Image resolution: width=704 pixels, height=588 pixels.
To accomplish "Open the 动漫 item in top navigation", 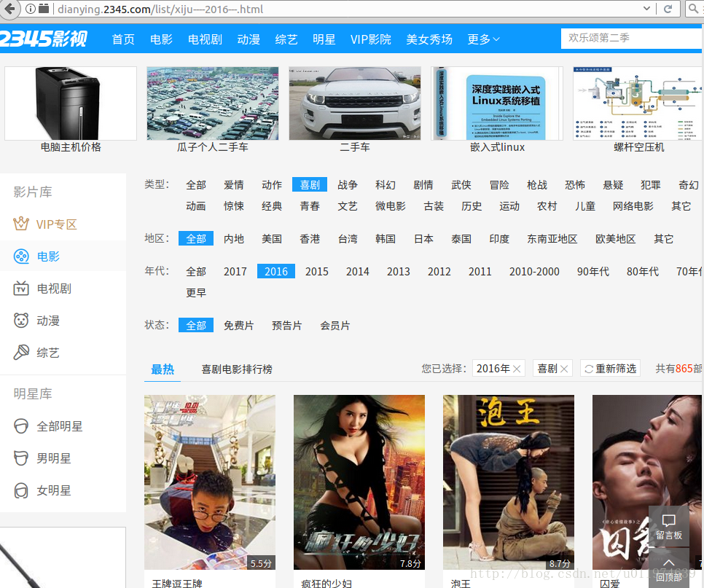I will point(249,39).
